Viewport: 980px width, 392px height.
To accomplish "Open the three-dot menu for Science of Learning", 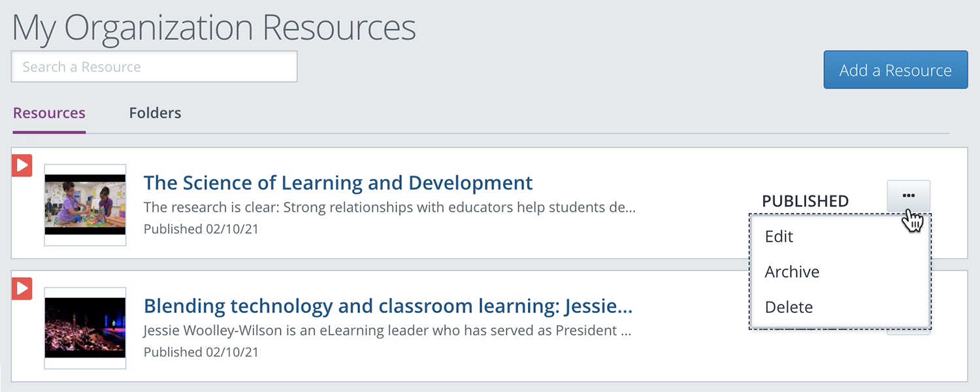I will click(908, 196).
